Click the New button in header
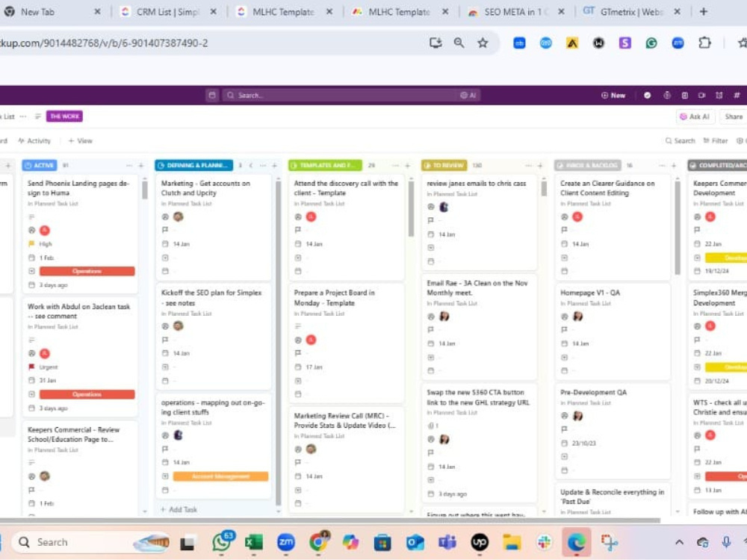Image resolution: width=747 pixels, height=560 pixels. coord(613,96)
